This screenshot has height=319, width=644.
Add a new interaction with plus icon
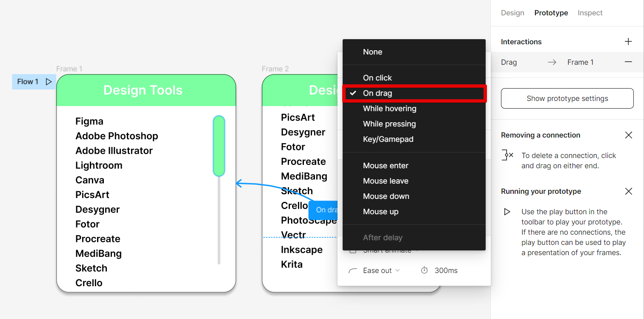tap(628, 42)
